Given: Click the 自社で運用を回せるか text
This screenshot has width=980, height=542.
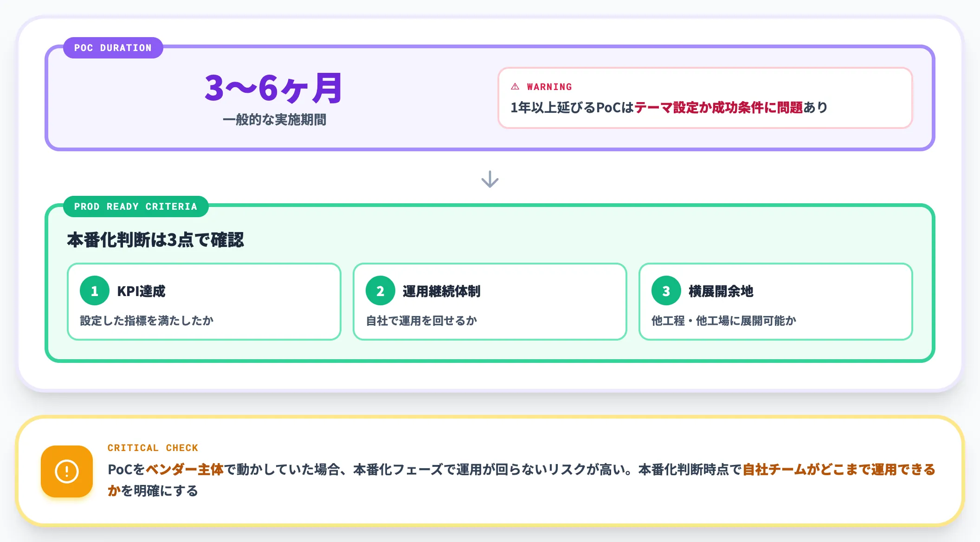Looking at the screenshot, I should click(x=421, y=321).
